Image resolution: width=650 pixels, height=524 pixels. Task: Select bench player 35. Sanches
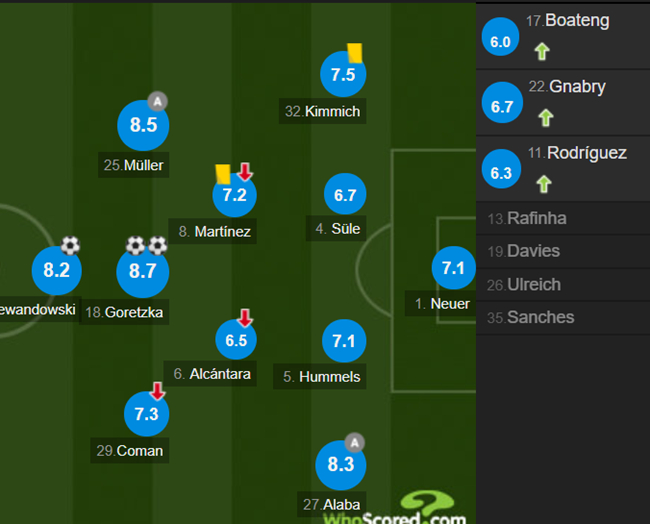[563, 318]
